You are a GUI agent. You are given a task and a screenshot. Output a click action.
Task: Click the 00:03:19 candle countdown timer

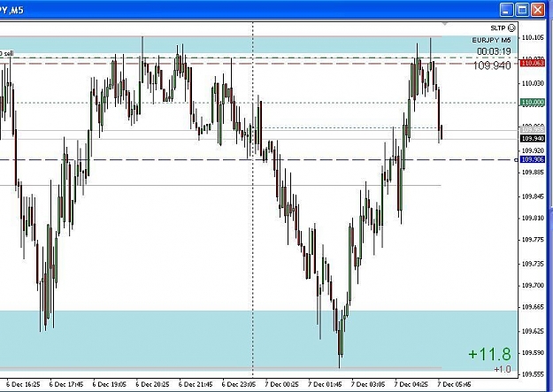click(x=494, y=51)
